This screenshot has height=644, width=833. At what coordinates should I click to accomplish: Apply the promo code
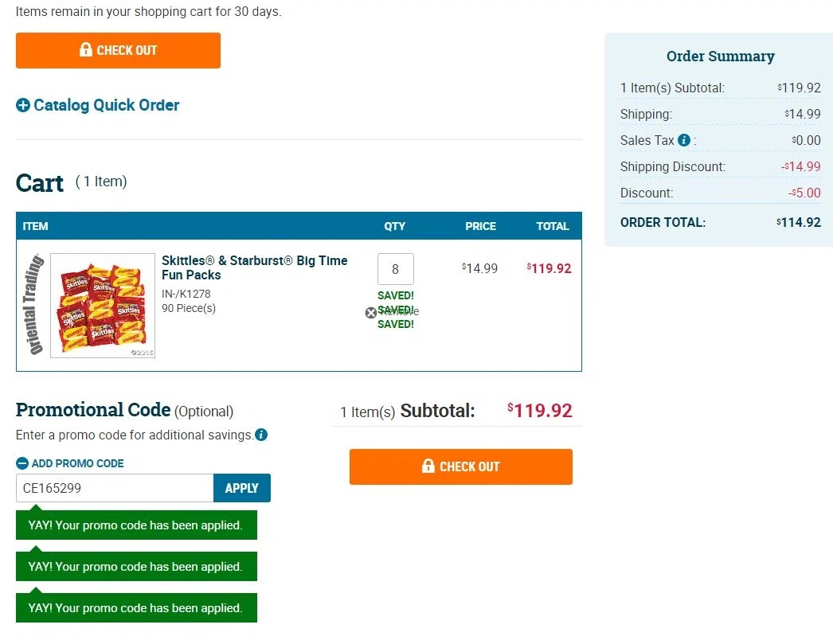tap(242, 488)
